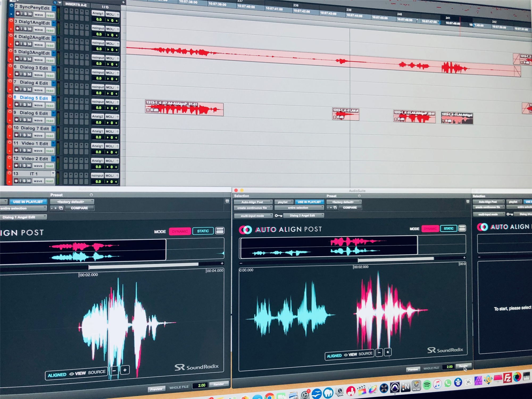Open the Dialog 1 Angel Edit key input dropdown
Image resolution: width=532 pixels, height=399 pixels.
pyautogui.click(x=23, y=217)
